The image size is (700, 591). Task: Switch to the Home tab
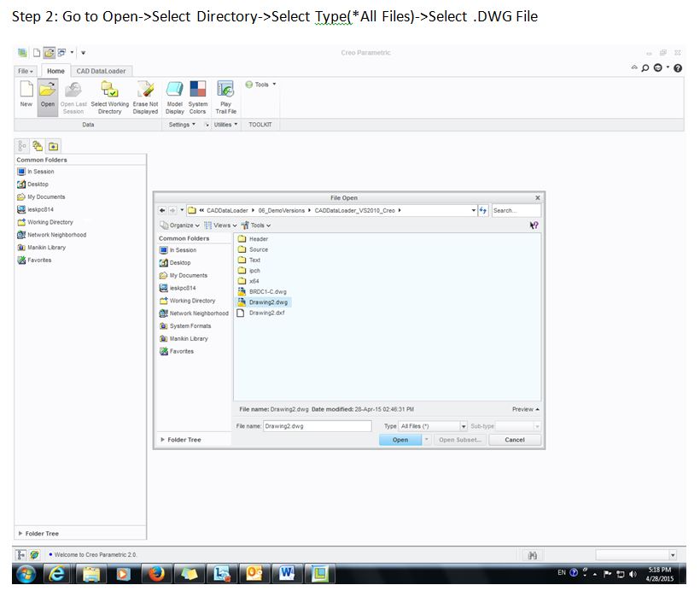[x=55, y=71]
